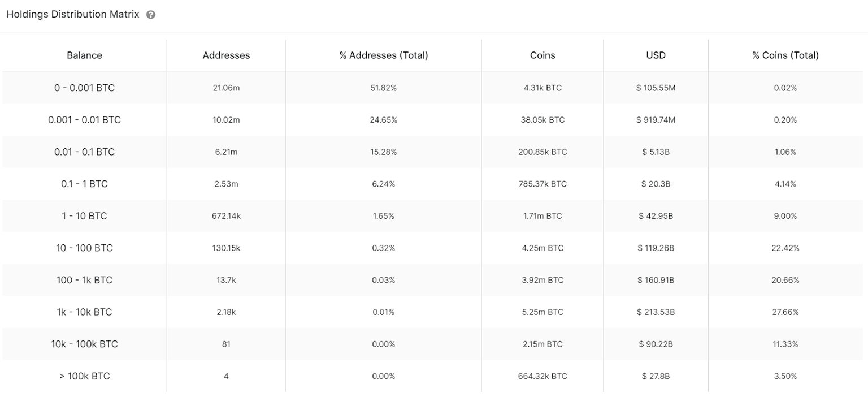Screen dimensions: 868x397
Task: Click the % Coins (Total) column header
Action: [x=785, y=55]
